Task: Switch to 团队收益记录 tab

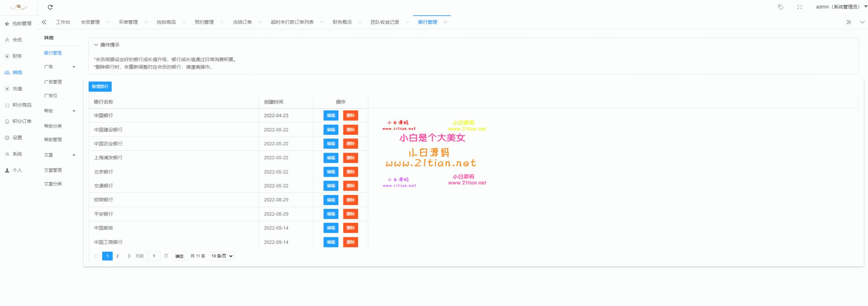Action: [385, 22]
